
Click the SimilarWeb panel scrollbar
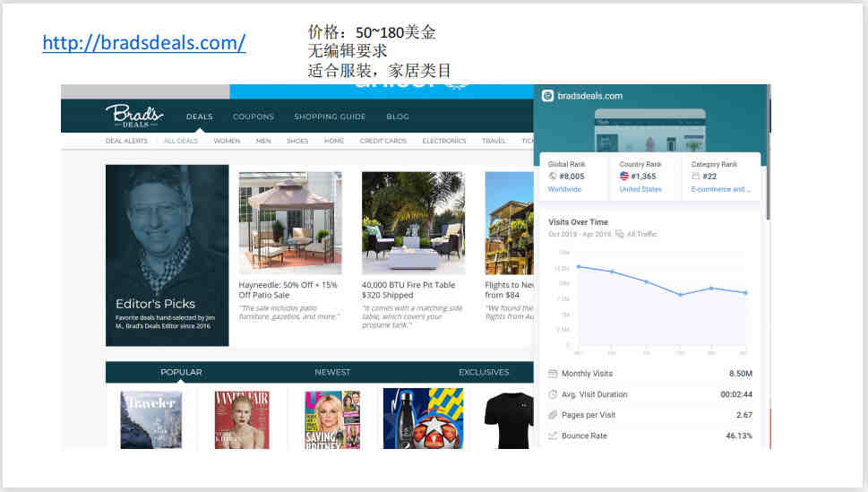769,152
